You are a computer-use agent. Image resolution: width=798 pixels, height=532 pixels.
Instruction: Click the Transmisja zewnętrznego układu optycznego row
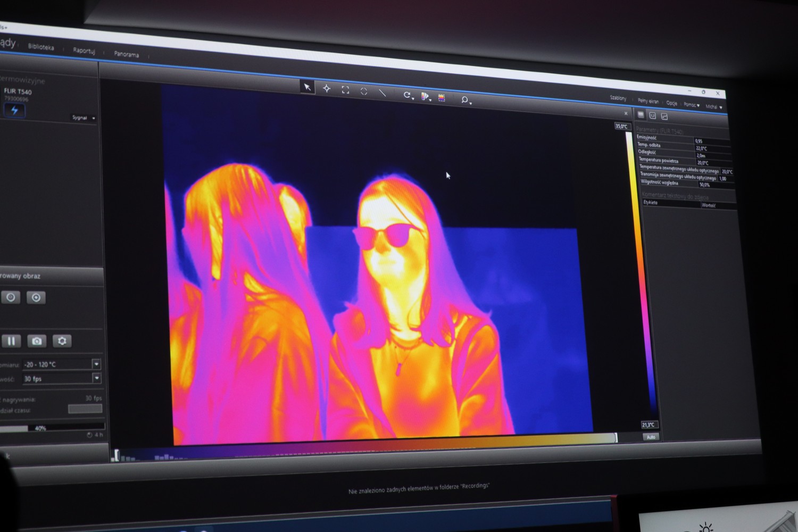click(687, 177)
